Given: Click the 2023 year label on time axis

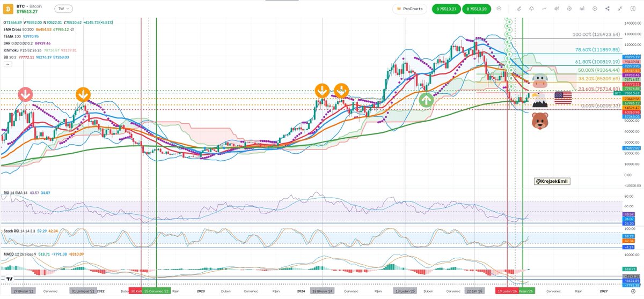Looking at the screenshot, I should 201,290.
